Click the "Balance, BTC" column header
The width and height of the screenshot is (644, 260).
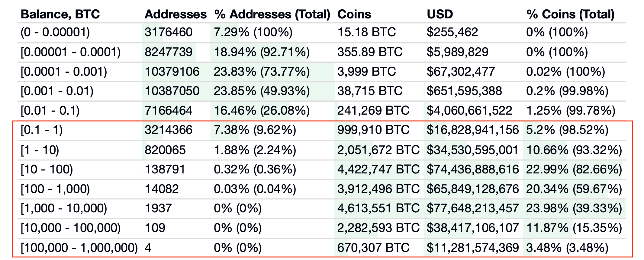point(60,14)
